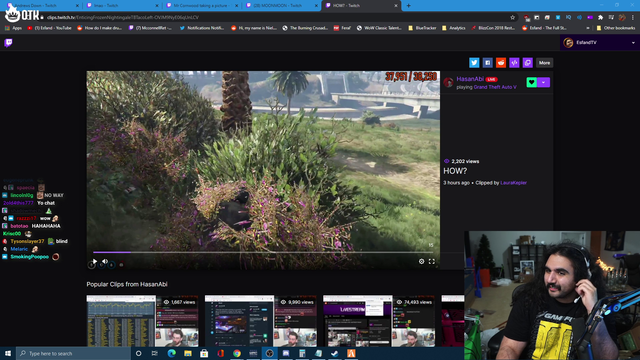Viewport: 640px width, 360px height.
Task: Click chat user SmokingPoopoo
Action: pyautogui.click(x=29, y=257)
